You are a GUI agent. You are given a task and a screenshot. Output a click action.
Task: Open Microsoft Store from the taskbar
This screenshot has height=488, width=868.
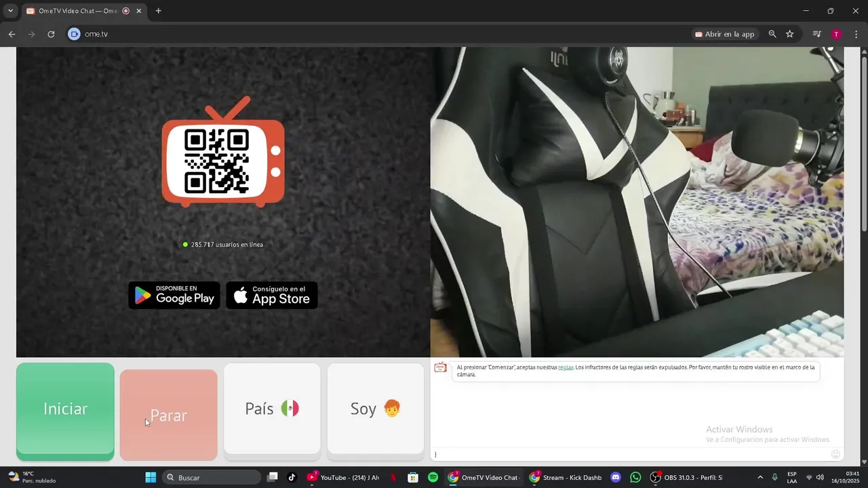point(412,477)
